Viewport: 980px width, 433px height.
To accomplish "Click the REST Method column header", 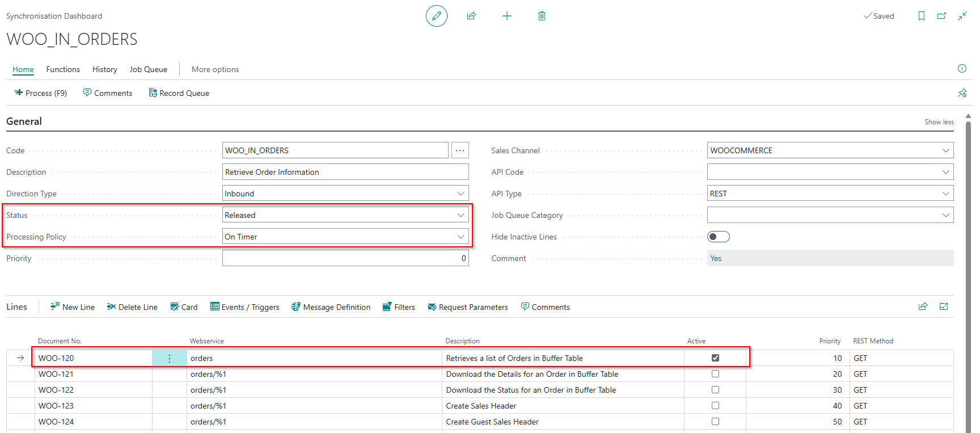I will point(873,341).
